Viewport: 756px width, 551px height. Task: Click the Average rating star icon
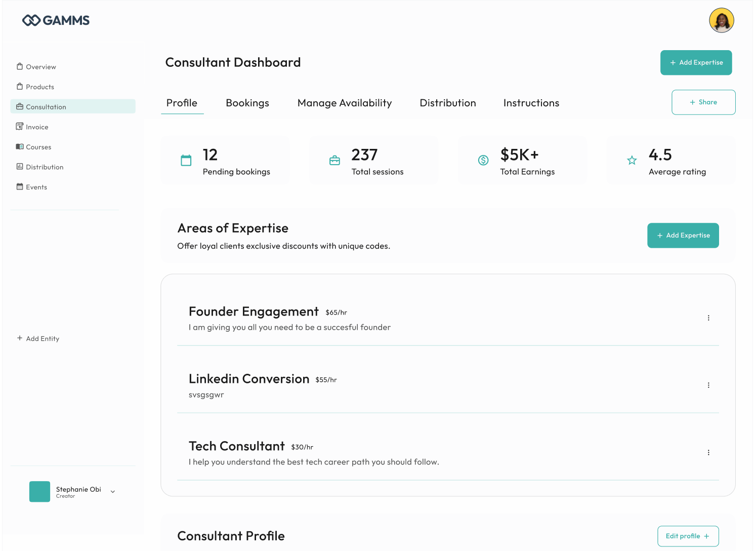[632, 161]
